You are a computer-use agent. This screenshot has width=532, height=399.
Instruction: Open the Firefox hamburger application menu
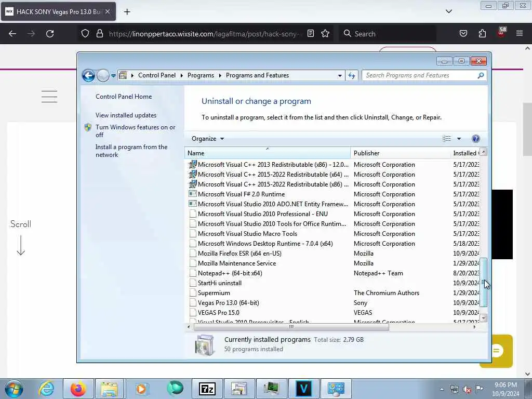click(x=520, y=33)
